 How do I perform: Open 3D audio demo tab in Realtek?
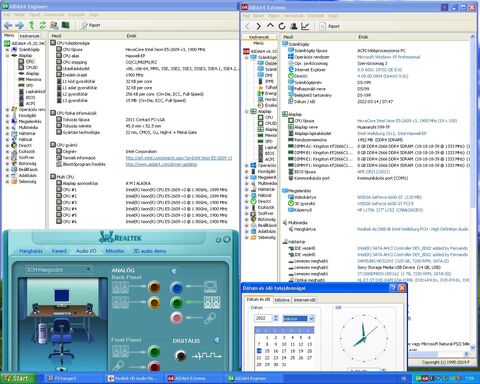pos(150,251)
